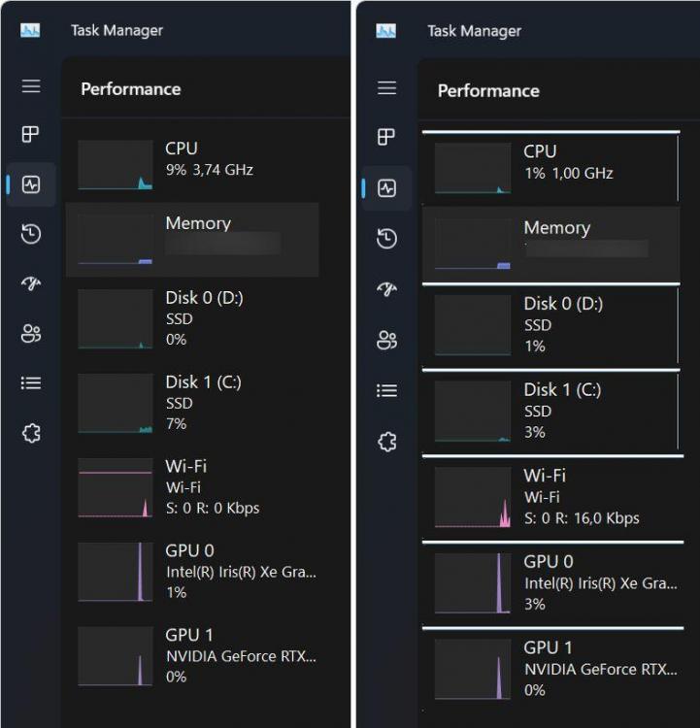Click Task Manager app icon in left title bar
700x728 pixels.
click(x=30, y=30)
